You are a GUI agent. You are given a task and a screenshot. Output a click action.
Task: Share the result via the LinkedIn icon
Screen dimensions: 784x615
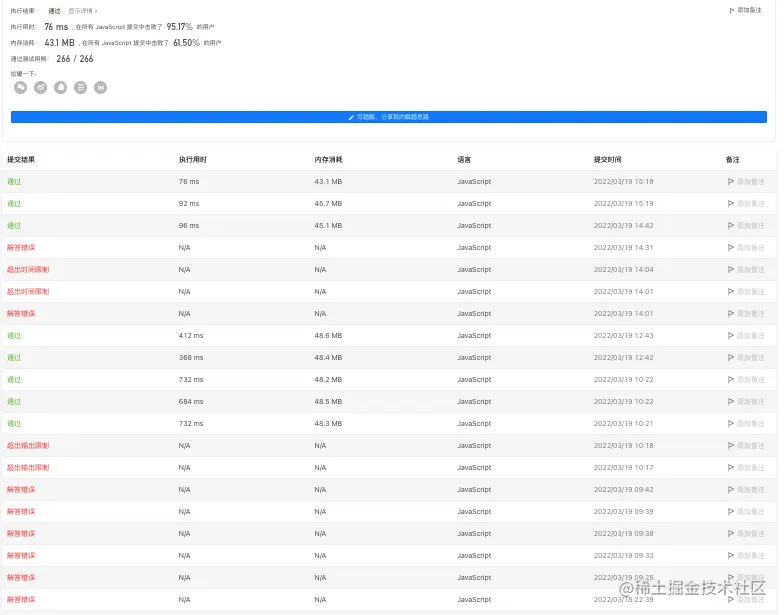click(100, 88)
